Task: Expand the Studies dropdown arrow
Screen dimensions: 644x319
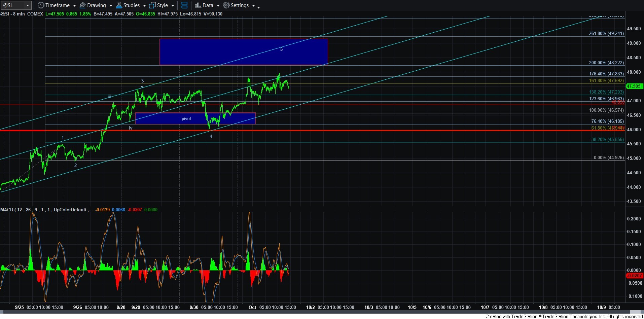Action: point(144,6)
